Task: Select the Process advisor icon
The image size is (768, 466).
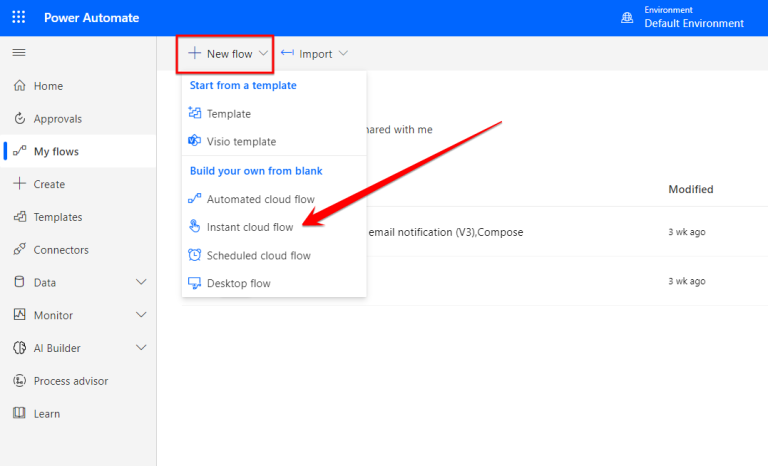Action: [x=19, y=381]
